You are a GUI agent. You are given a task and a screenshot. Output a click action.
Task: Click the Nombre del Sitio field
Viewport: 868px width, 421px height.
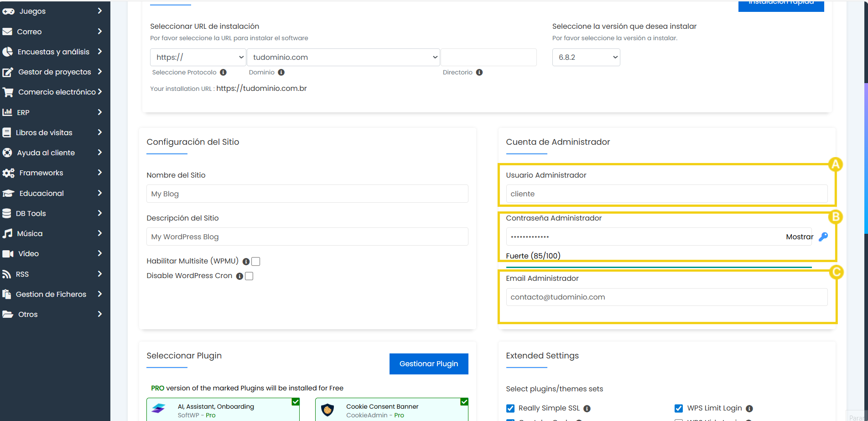tap(307, 194)
